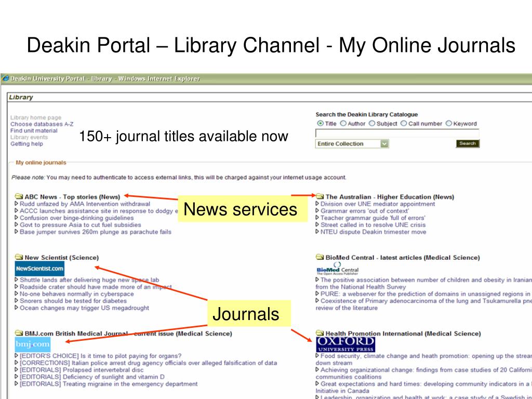Open New Scientist (Science) heading
The height and width of the screenshot is (399, 532).
(62, 258)
